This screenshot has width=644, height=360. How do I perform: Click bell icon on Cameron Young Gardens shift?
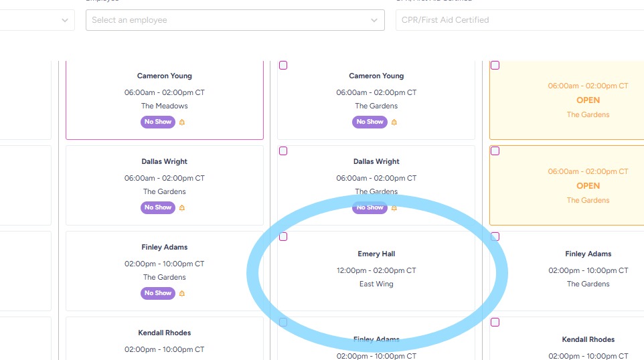click(394, 122)
